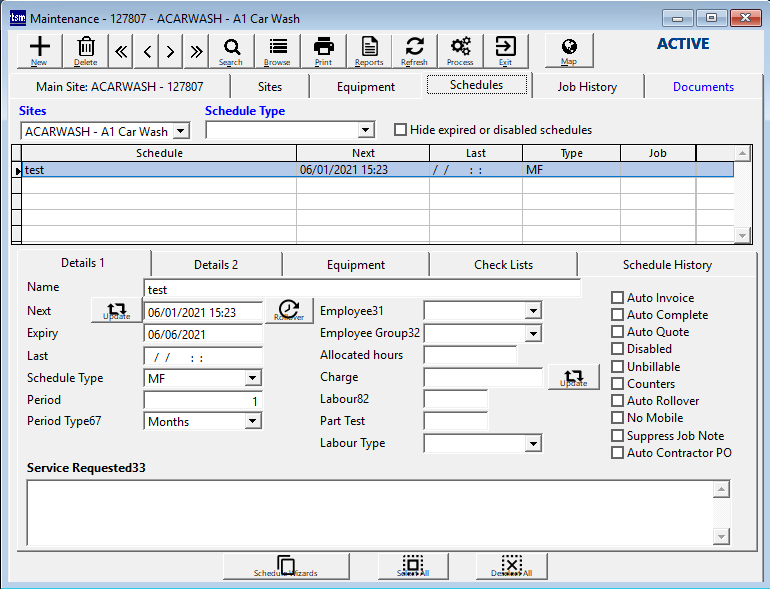
Task: Click the Rollover clock icon button
Action: (x=289, y=310)
